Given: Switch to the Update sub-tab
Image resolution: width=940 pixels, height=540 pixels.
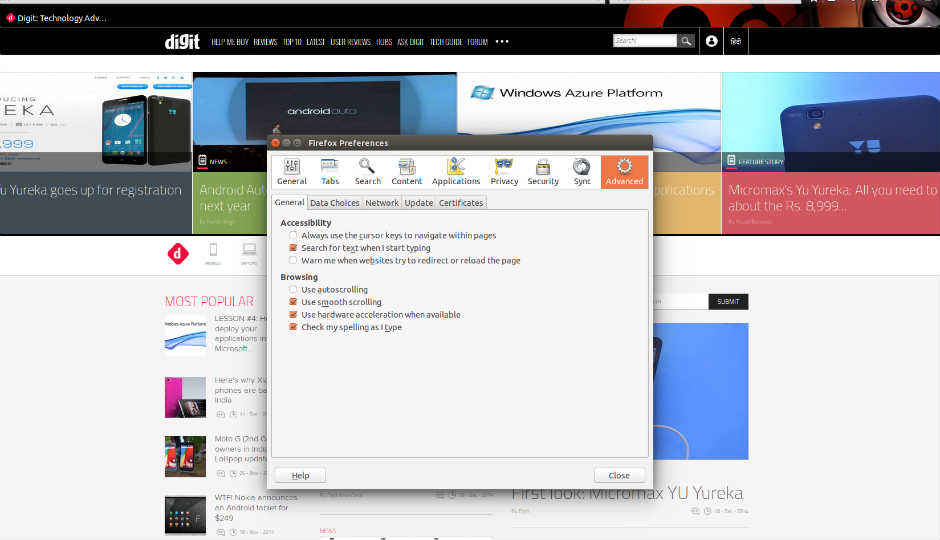Looking at the screenshot, I should (418, 203).
